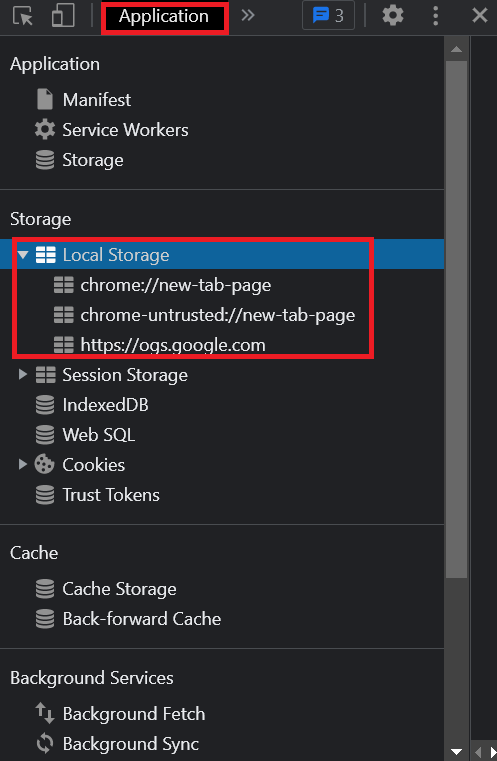The height and width of the screenshot is (761, 497).
Task: Click the Local Storage table icon
Action: click(x=46, y=254)
